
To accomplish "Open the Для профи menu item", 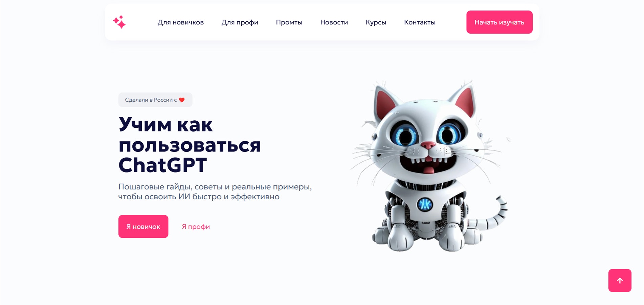I will pyautogui.click(x=240, y=22).
